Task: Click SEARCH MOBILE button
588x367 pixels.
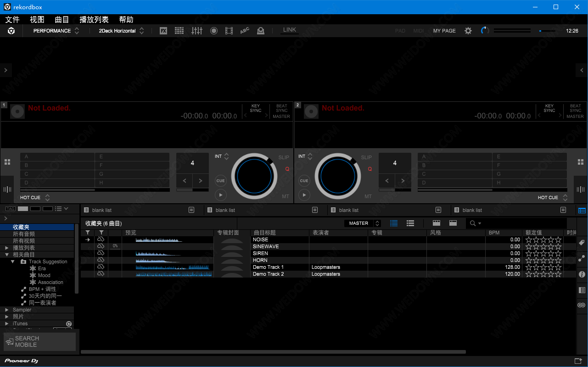Action: 39,342
